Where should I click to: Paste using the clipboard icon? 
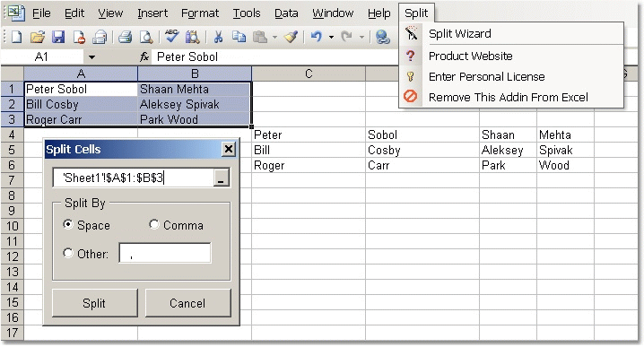point(259,37)
